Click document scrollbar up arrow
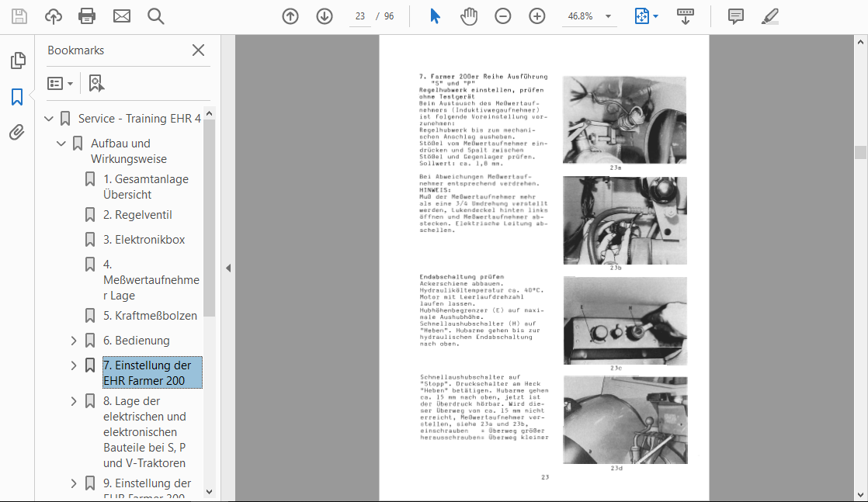The height and width of the screenshot is (502, 868). [x=861, y=42]
